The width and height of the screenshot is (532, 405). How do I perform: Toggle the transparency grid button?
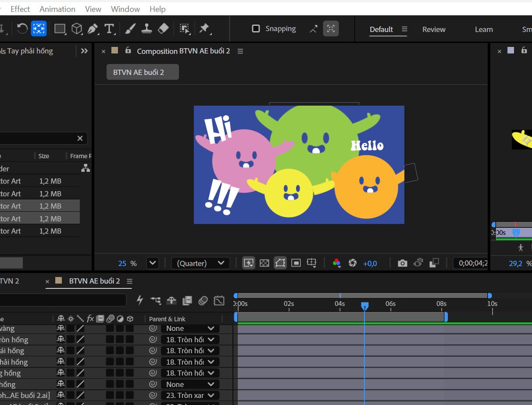click(x=264, y=263)
